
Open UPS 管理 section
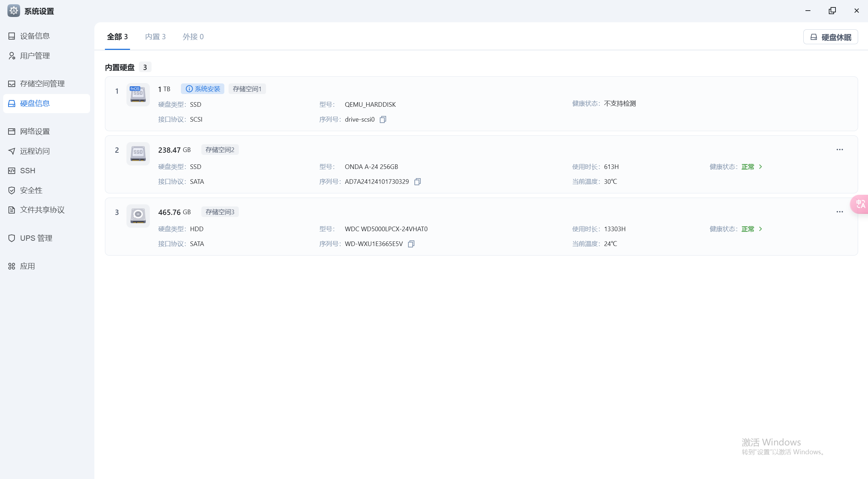click(x=36, y=238)
